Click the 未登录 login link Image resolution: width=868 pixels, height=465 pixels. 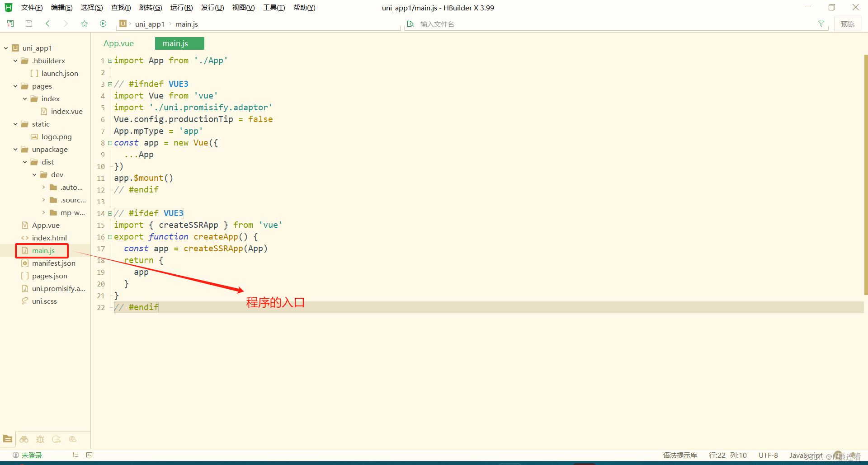coord(32,455)
